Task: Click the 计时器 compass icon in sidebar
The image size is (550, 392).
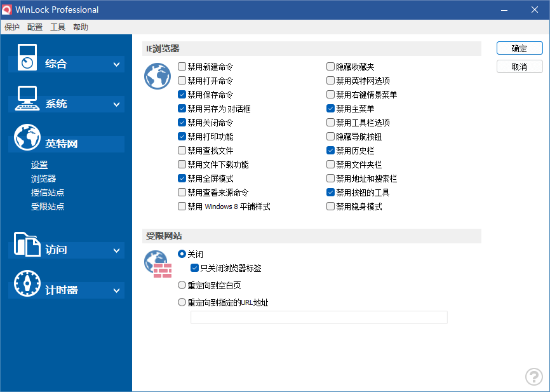Action: point(27,283)
